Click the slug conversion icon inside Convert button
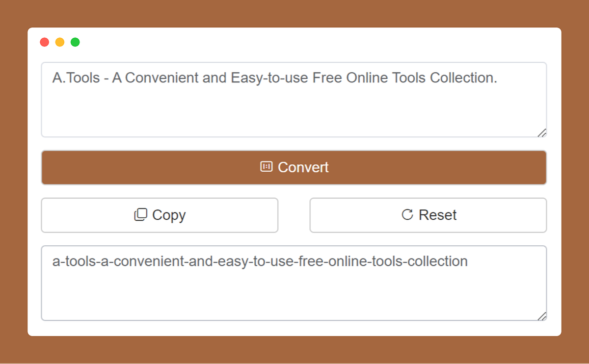589x364 pixels. click(266, 167)
